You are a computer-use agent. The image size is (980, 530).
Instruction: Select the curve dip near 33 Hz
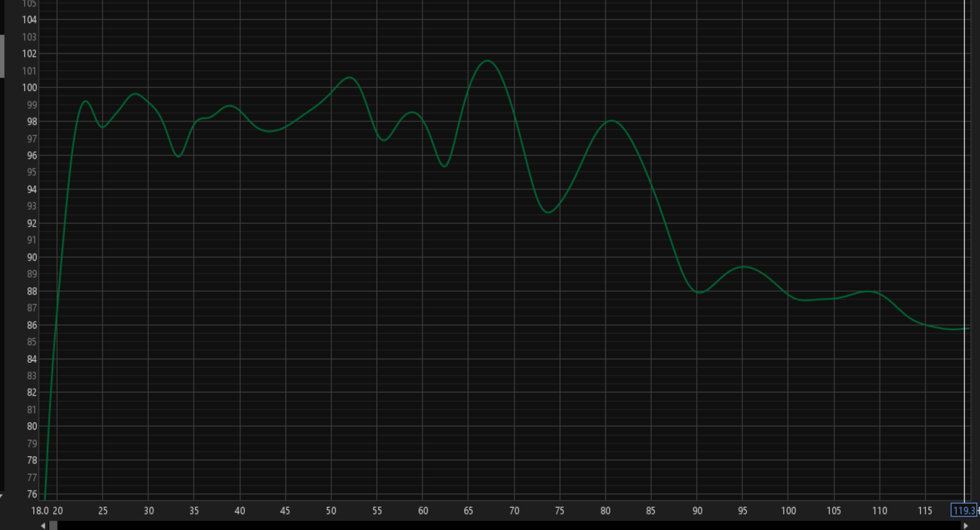pos(178,156)
